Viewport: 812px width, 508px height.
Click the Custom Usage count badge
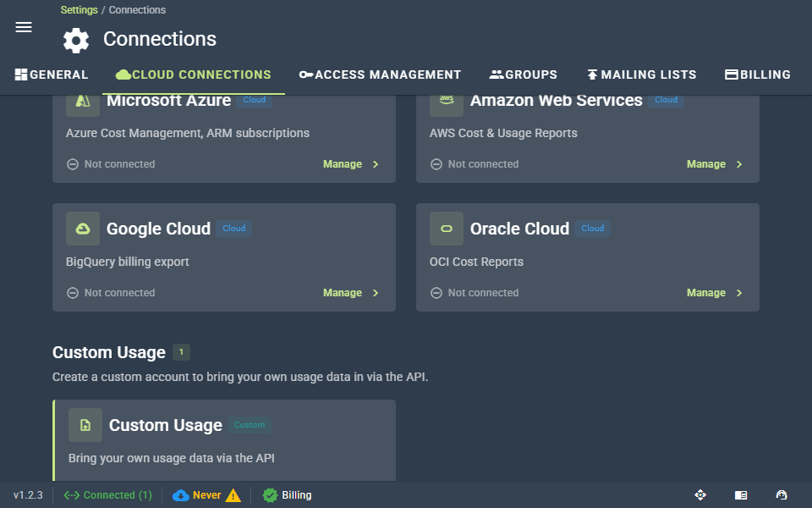[181, 352]
